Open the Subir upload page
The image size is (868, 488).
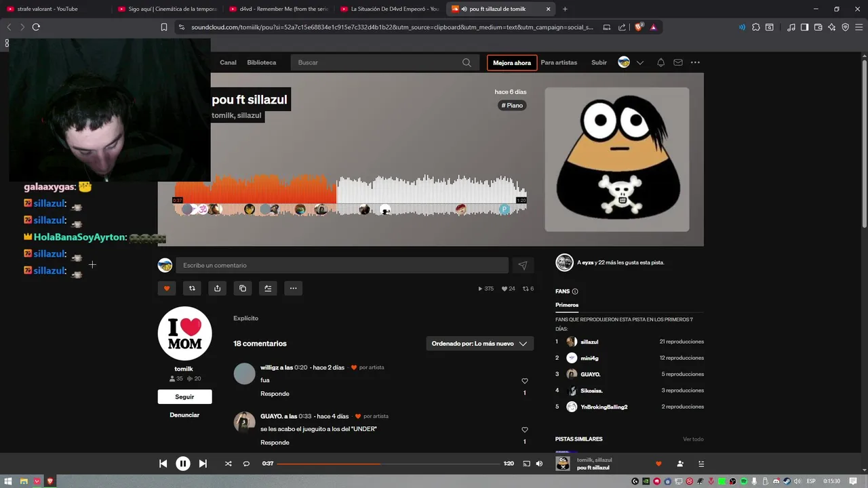tap(599, 62)
